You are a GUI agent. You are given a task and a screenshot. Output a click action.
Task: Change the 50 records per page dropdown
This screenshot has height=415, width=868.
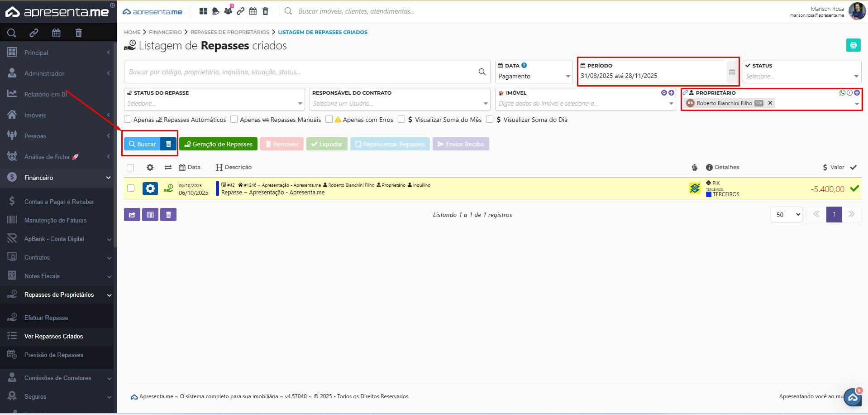[786, 215]
